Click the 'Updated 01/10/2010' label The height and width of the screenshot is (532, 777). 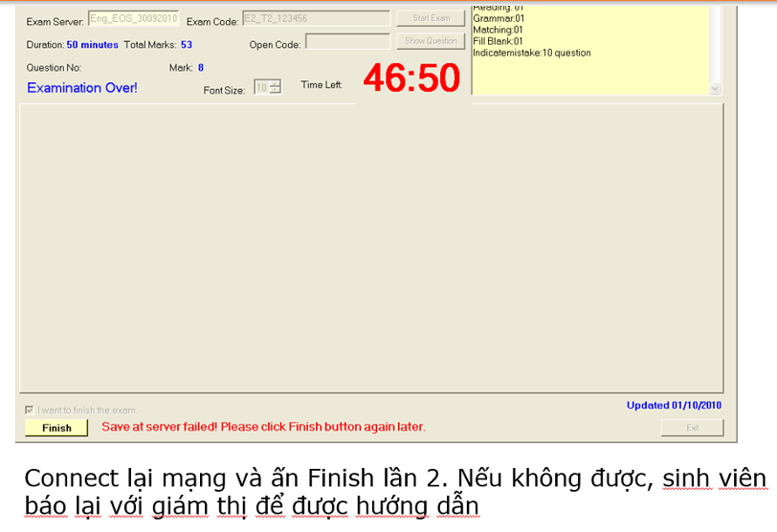tap(674, 406)
